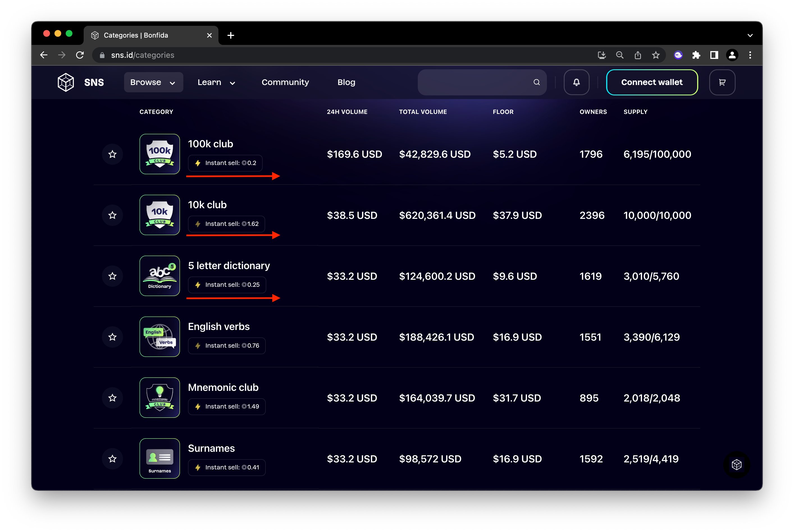Screen dimensions: 794x532
Task: Expand the browser tab list chevron
Action: click(x=750, y=35)
